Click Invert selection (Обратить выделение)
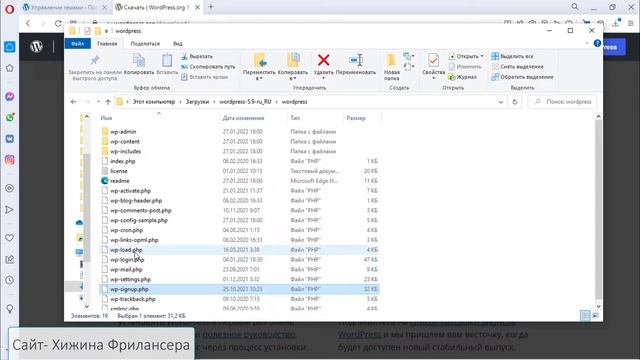The width and height of the screenshot is (640, 360). pos(522,77)
